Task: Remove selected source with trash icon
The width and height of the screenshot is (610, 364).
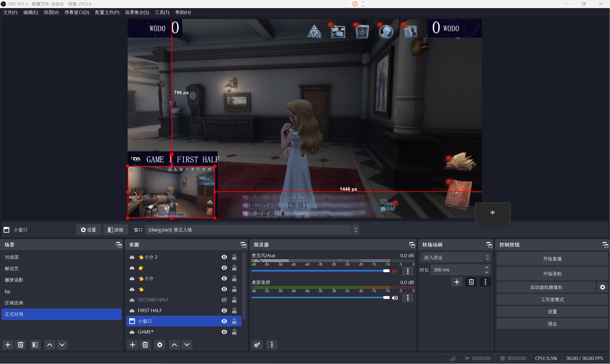Action: coord(145,345)
